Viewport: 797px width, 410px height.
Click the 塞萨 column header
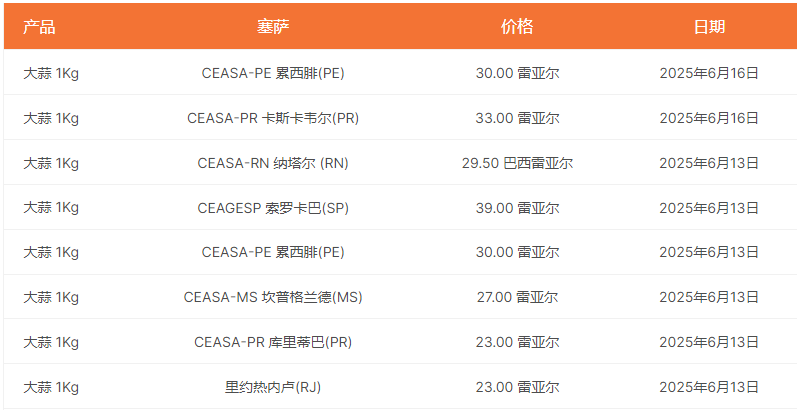click(273, 26)
